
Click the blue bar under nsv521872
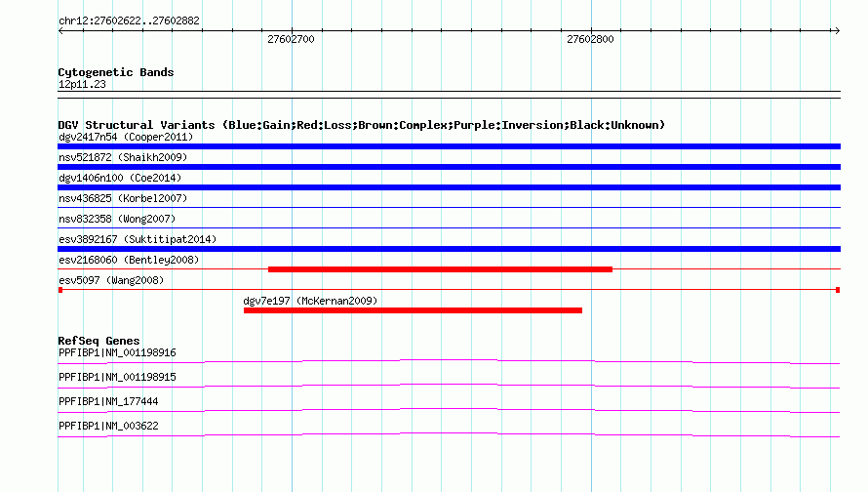[x=449, y=167]
